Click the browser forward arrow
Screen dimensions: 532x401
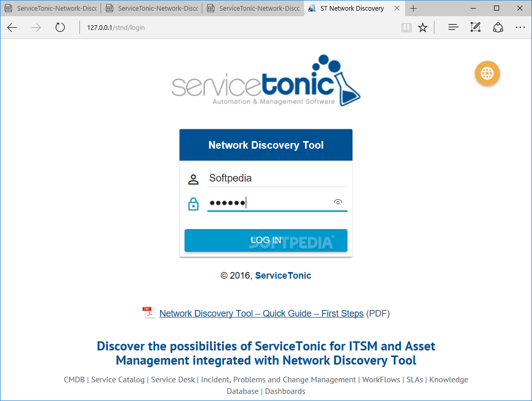coord(36,27)
